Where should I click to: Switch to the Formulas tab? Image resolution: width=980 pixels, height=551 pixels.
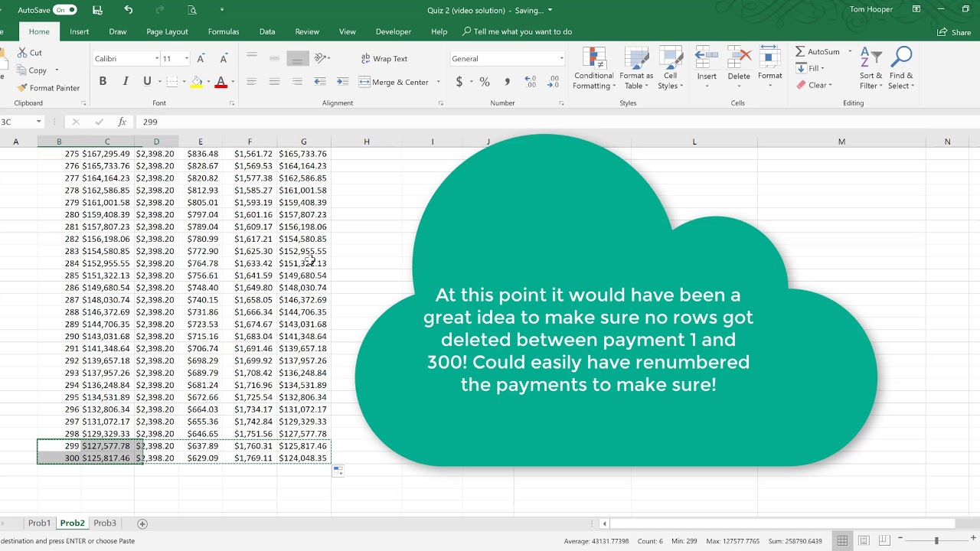pos(224,31)
